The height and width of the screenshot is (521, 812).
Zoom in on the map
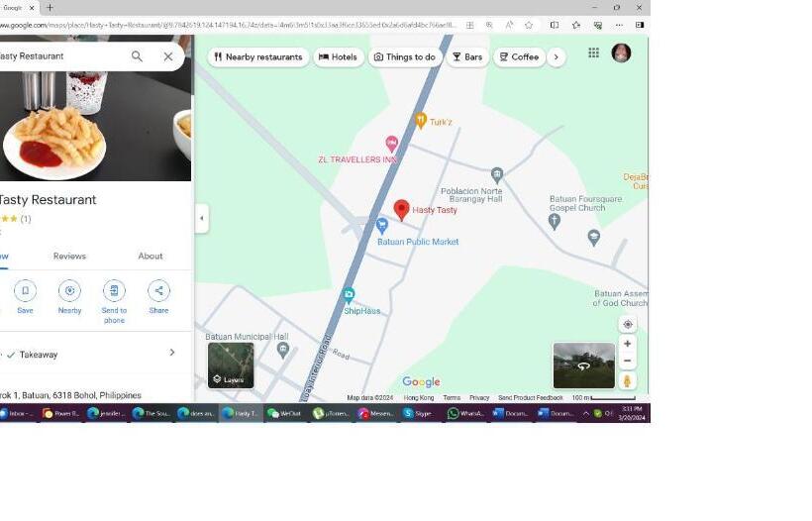(x=627, y=344)
